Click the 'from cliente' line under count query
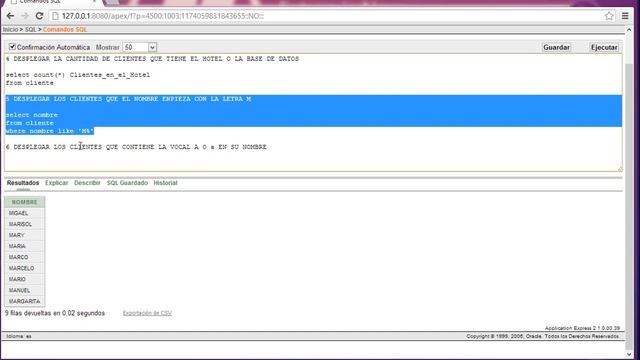Viewport: 640px width, 360px height. pyautogui.click(x=30, y=83)
